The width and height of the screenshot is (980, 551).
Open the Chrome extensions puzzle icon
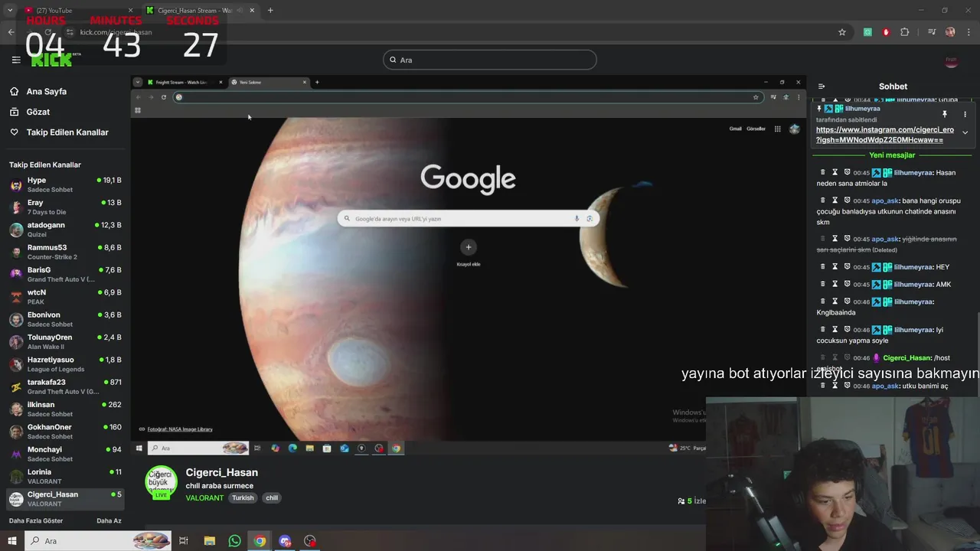pyautogui.click(x=905, y=32)
